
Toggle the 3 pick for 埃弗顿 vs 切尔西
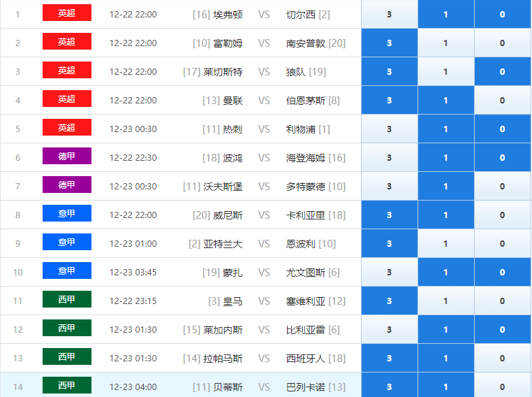coord(390,14)
